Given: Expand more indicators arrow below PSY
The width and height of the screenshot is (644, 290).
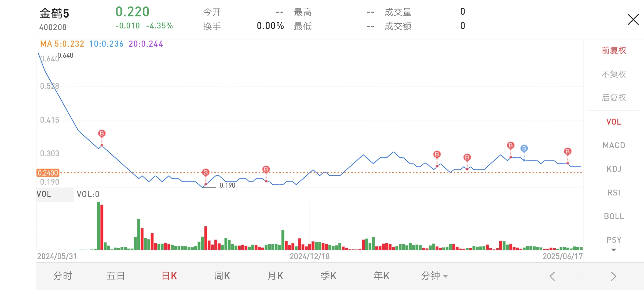Looking at the screenshot, I should click(x=613, y=250).
